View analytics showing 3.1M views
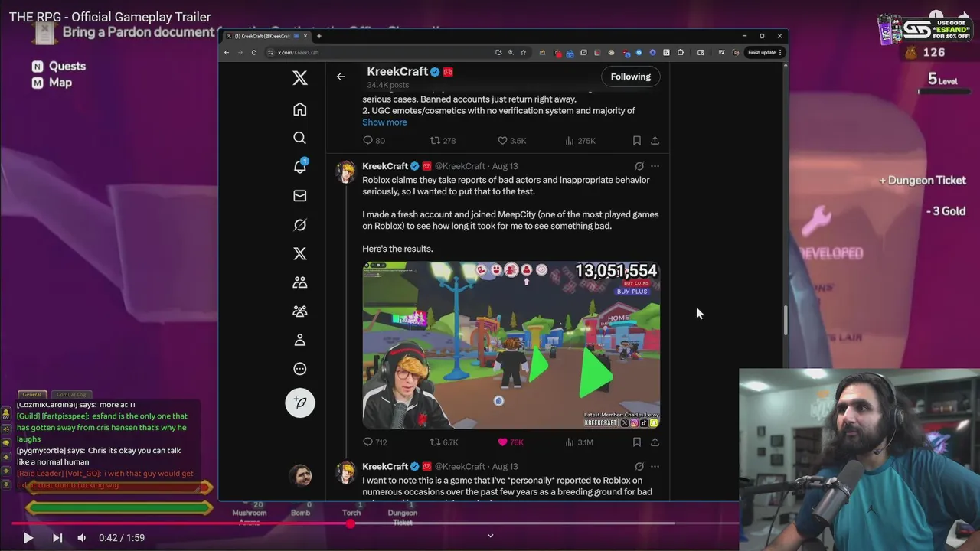 (579, 442)
